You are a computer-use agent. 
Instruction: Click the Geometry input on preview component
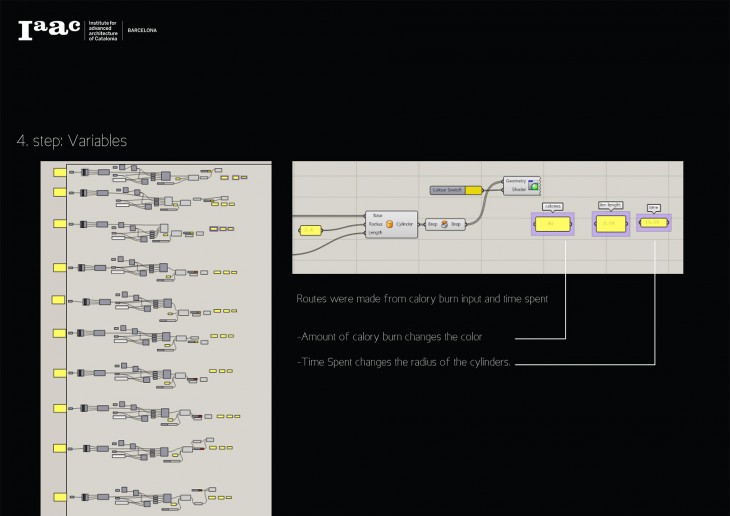(x=516, y=181)
